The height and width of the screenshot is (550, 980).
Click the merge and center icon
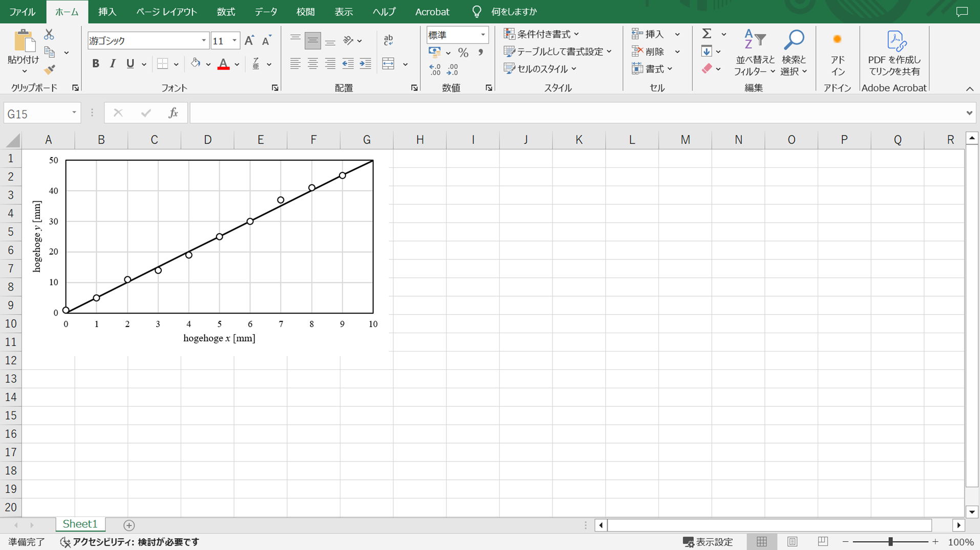(389, 63)
